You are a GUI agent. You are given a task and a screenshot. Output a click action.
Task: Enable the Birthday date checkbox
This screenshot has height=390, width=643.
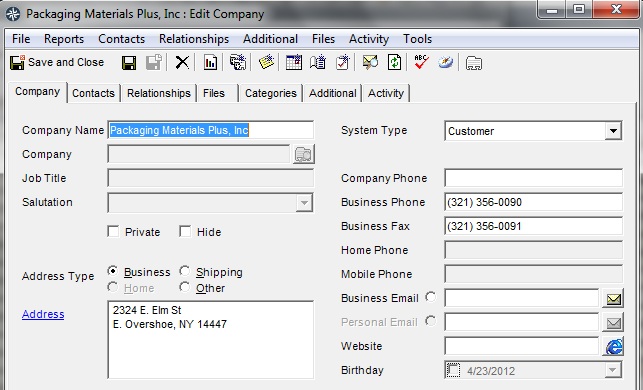pyautogui.click(x=454, y=370)
